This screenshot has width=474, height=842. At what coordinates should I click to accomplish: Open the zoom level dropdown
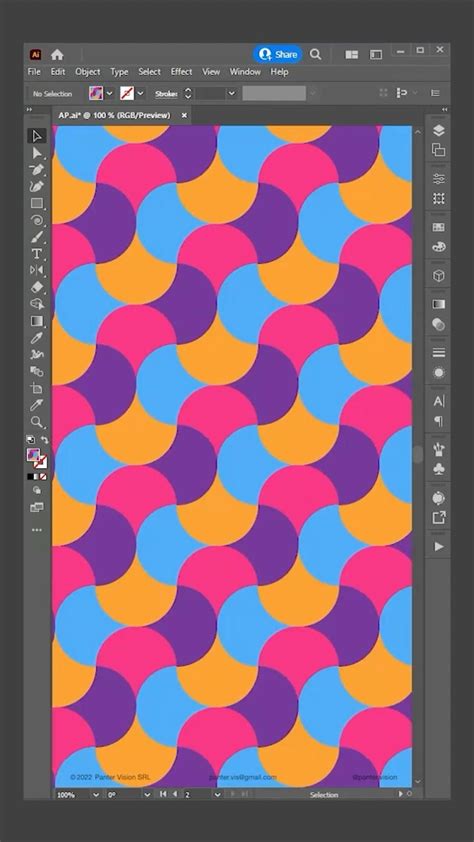tap(96, 795)
